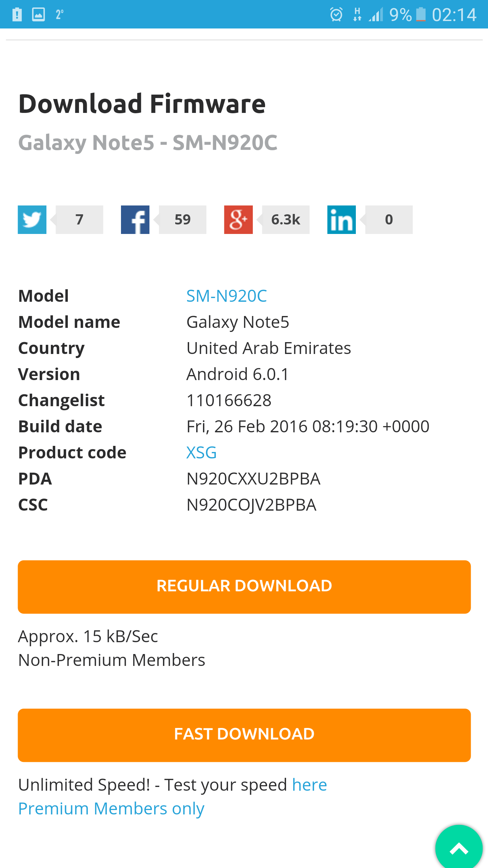Open the SM-N920C model link
488x868 pixels.
226,296
